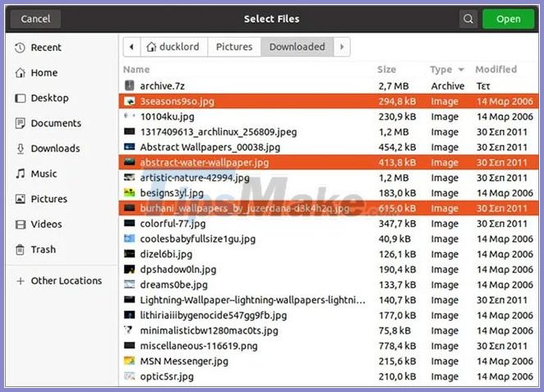Open the Pictures sidebar location
The width and height of the screenshot is (544, 392).
(62, 199)
